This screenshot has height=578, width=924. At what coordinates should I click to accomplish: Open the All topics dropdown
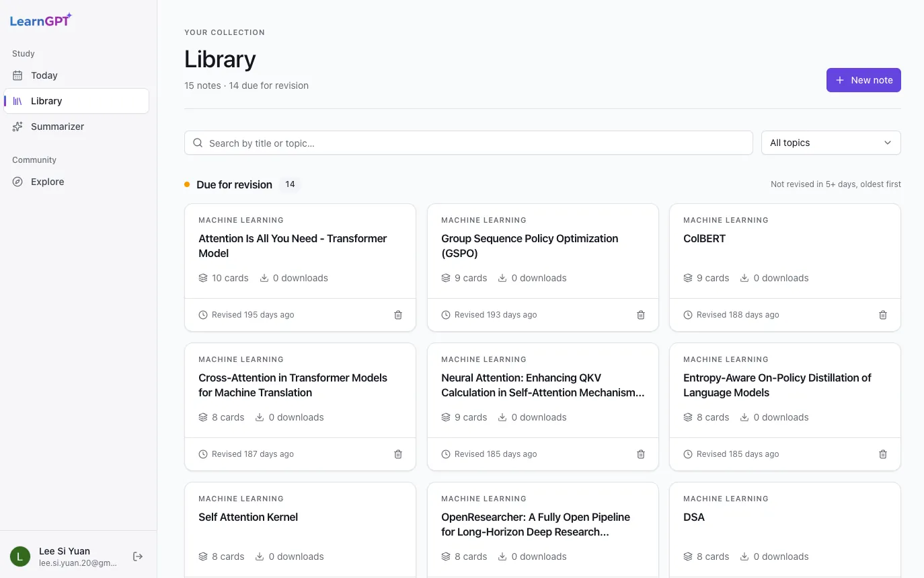(x=831, y=143)
